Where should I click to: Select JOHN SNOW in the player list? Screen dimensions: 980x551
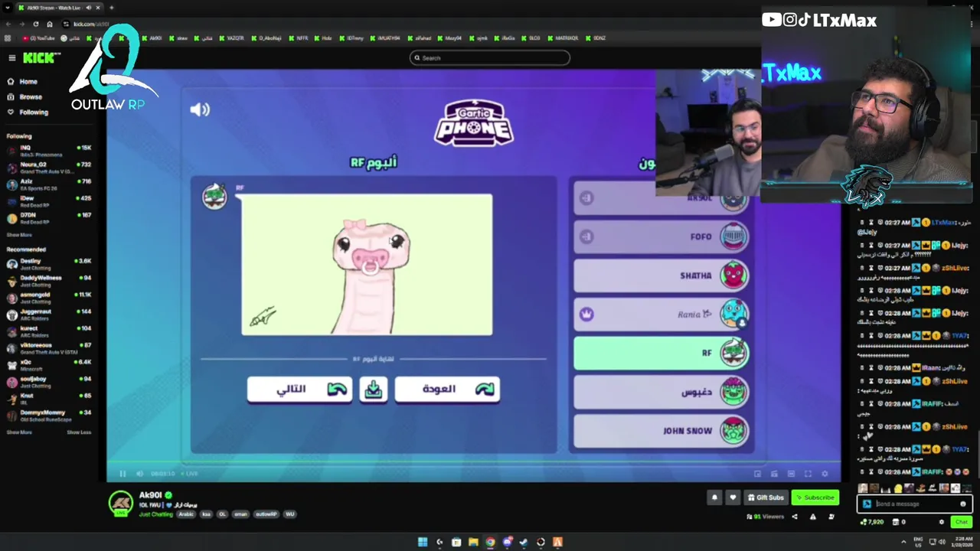pos(661,431)
